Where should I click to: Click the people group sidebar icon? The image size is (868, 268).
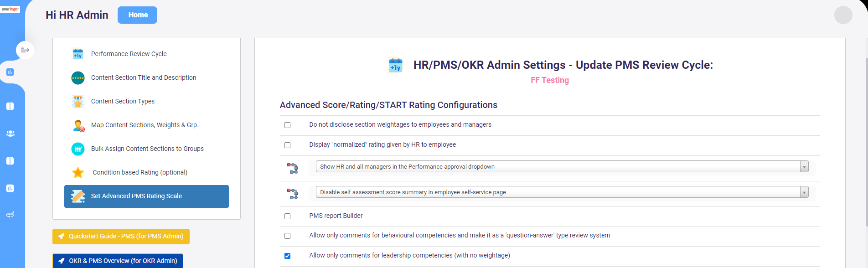[10, 134]
